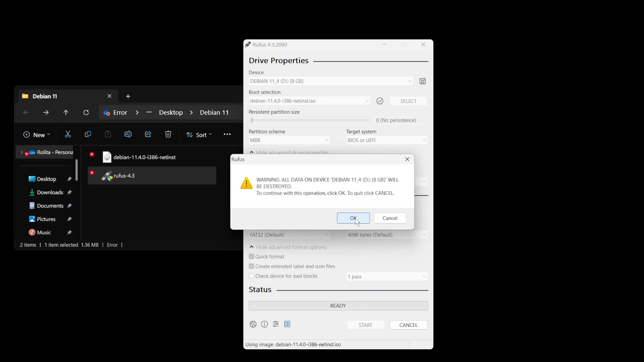
Task: Click the Share icon in File Explorer toolbar
Action: [148, 134]
